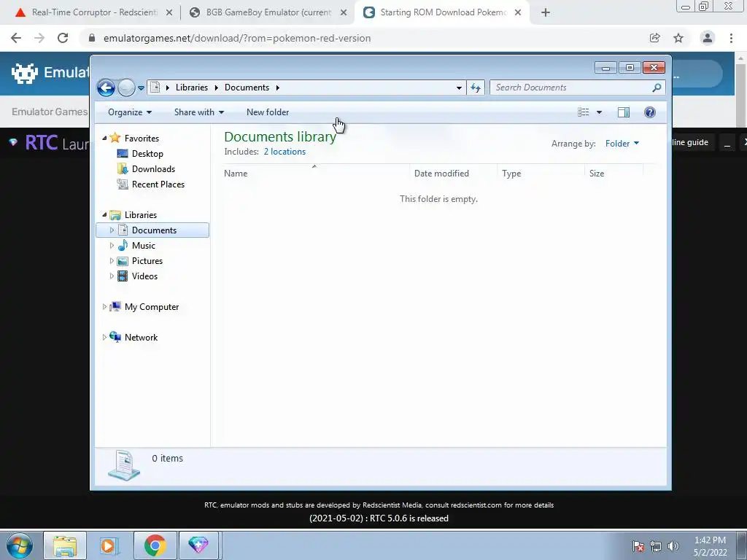This screenshot has height=560, width=747.
Task: Open Desktop in Favorites
Action: pos(147,154)
